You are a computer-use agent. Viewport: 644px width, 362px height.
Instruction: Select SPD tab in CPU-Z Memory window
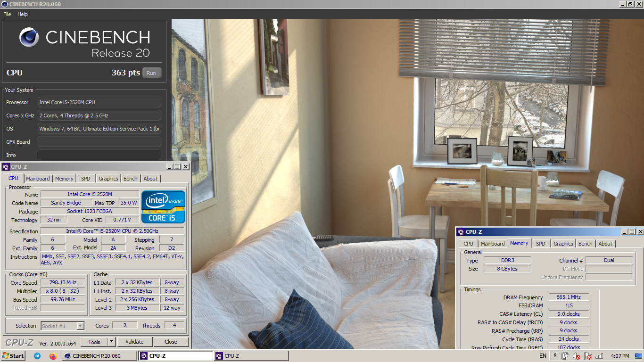pos(541,244)
